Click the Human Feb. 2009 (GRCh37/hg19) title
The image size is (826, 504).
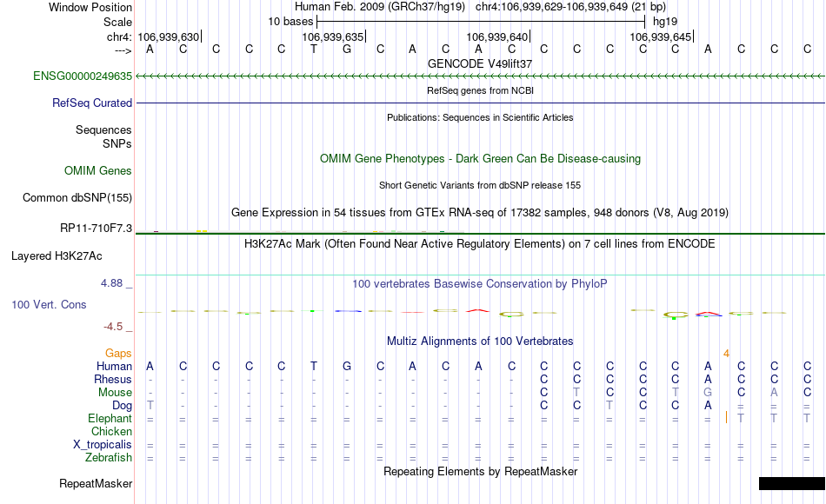380,7
